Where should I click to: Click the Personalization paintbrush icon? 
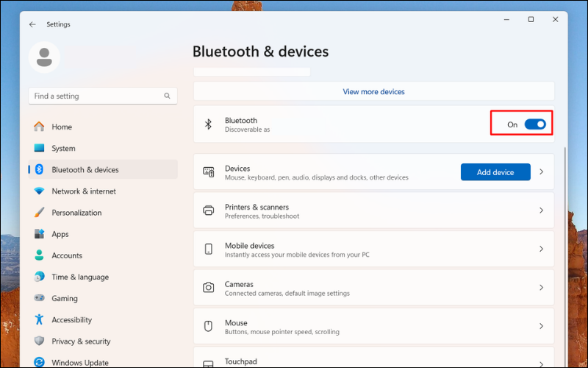pos(39,212)
